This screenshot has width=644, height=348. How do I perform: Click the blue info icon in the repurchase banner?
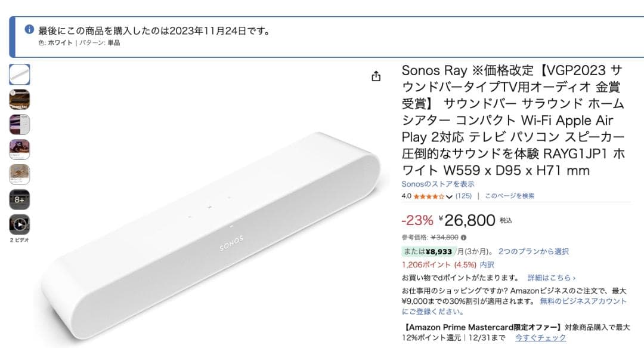click(29, 29)
